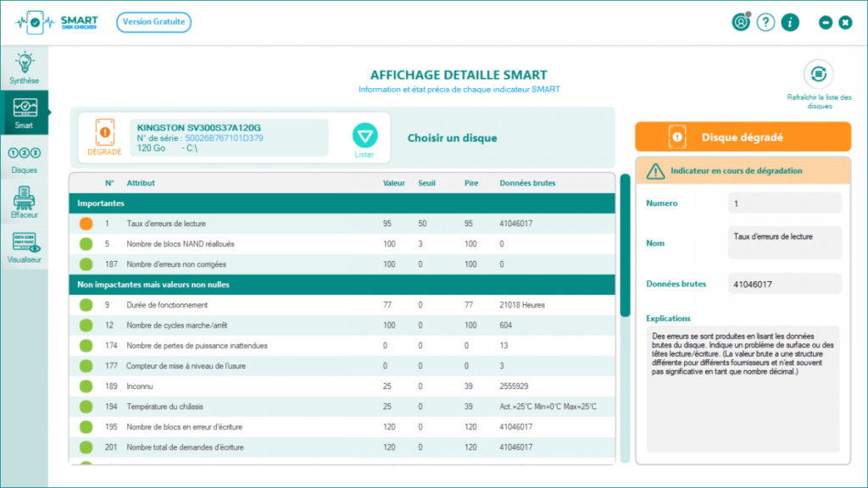
Task: Click the Version Gratuite button
Action: tap(154, 22)
